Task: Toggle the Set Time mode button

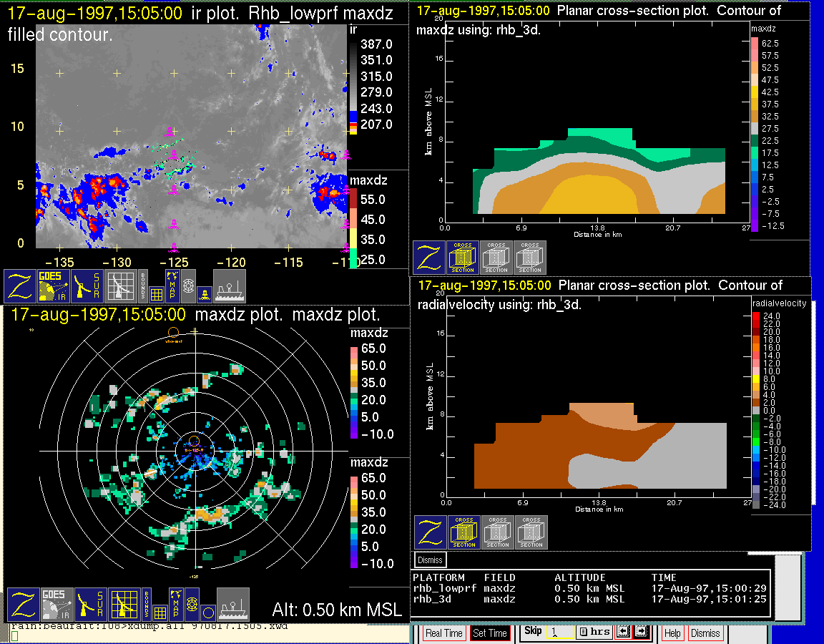Action: tap(490, 633)
